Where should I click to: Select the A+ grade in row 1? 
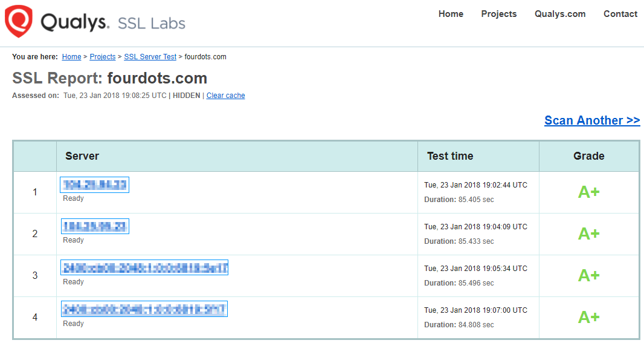coord(588,192)
